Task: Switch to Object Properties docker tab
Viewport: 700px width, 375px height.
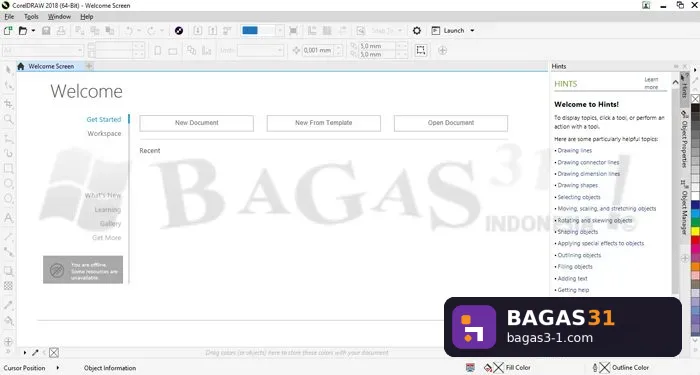Action: pos(684,139)
